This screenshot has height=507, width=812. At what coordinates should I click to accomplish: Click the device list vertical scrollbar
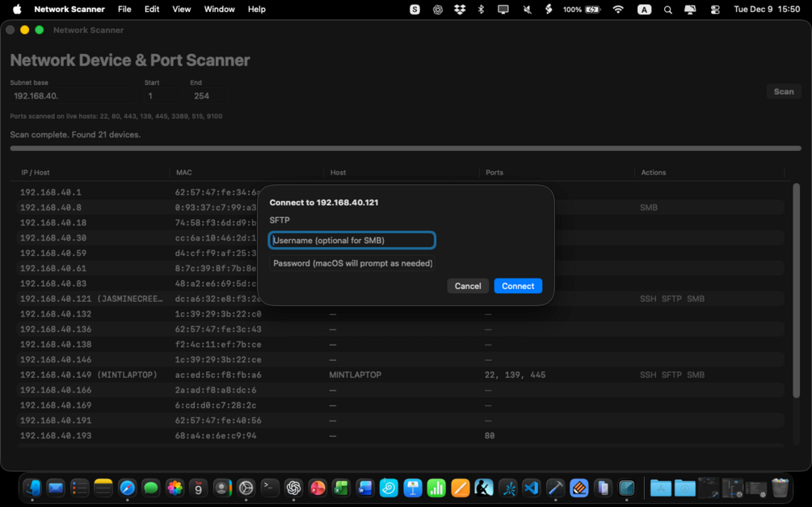pos(796,291)
